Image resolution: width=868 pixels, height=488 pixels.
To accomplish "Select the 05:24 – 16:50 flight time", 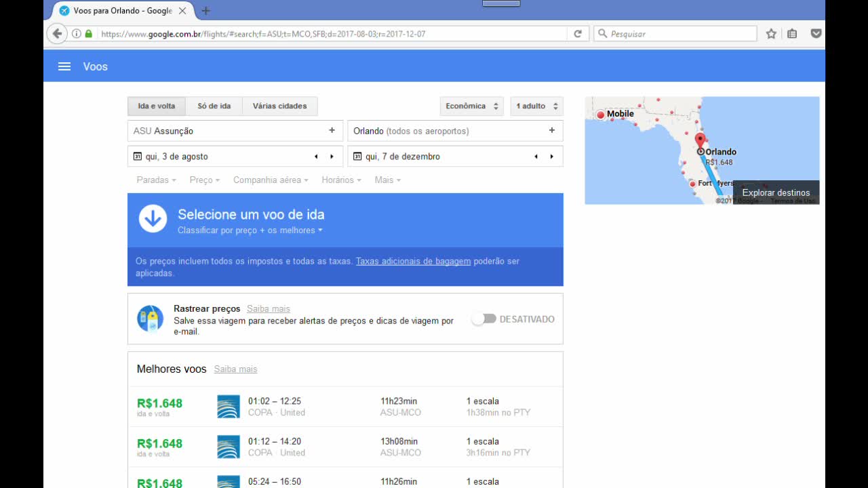I will tap(275, 482).
